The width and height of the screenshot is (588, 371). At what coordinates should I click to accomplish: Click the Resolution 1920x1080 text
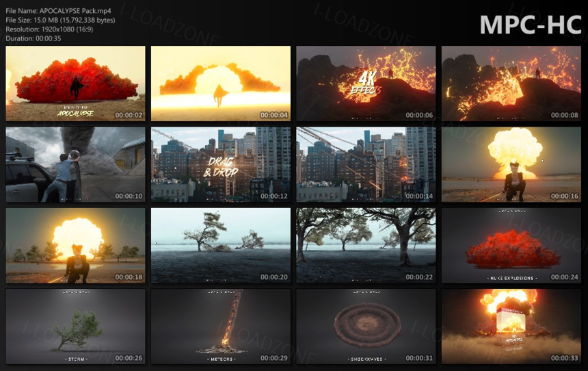pos(49,29)
